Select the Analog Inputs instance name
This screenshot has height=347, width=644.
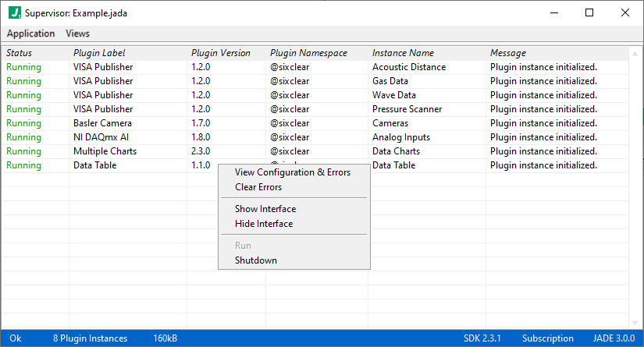[x=401, y=137]
